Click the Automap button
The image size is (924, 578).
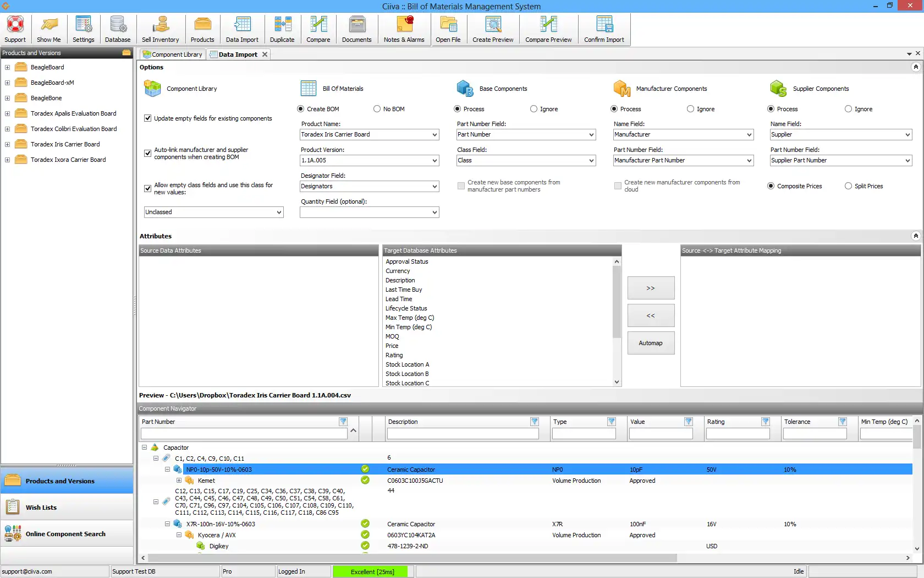point(651,343)
